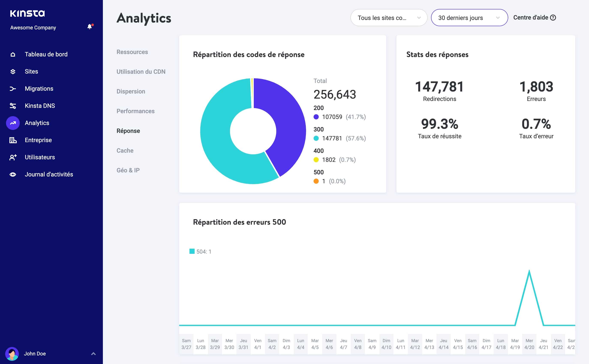Click the 504 legend color swatch
The height and width of the screenshot is (364, 589).
[192, 251]
